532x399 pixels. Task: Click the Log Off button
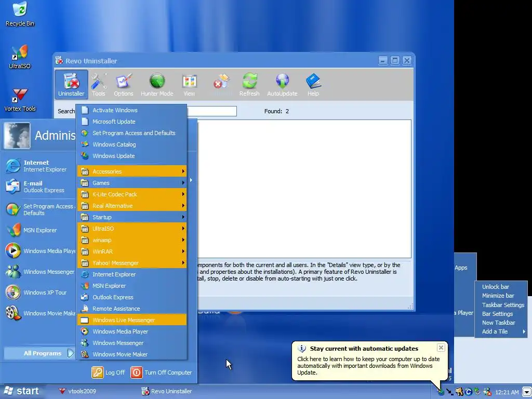point(109,372)
